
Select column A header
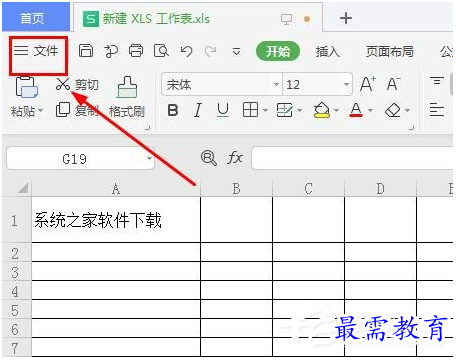point(116,188)
